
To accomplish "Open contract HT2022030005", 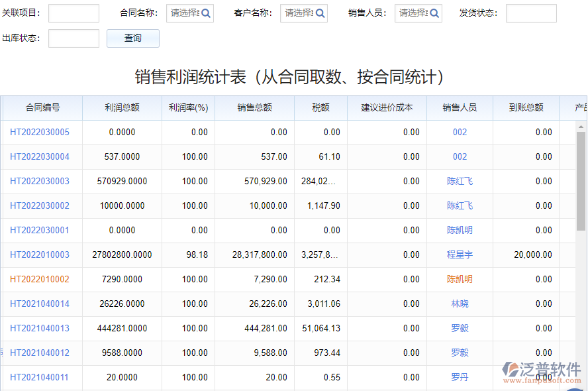I will [x=40, y=132].
